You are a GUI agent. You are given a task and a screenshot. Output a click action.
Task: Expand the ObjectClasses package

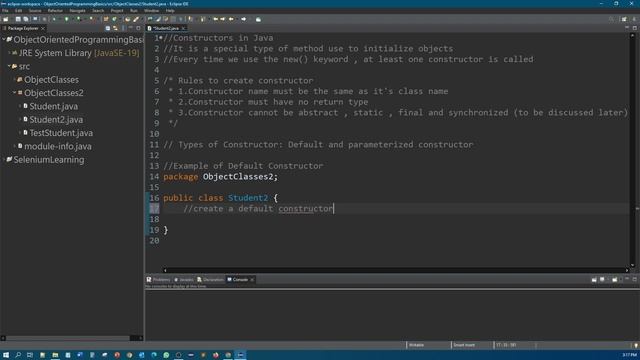tap(14, 80)
